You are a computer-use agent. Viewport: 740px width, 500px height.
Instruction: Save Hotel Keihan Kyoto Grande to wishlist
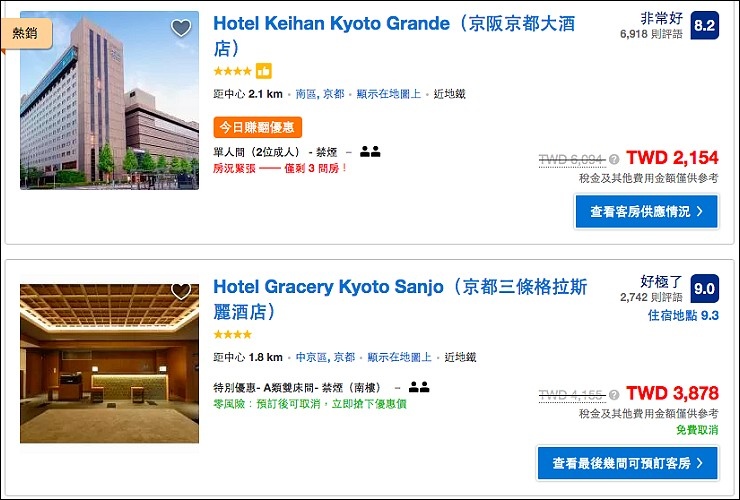181,29
